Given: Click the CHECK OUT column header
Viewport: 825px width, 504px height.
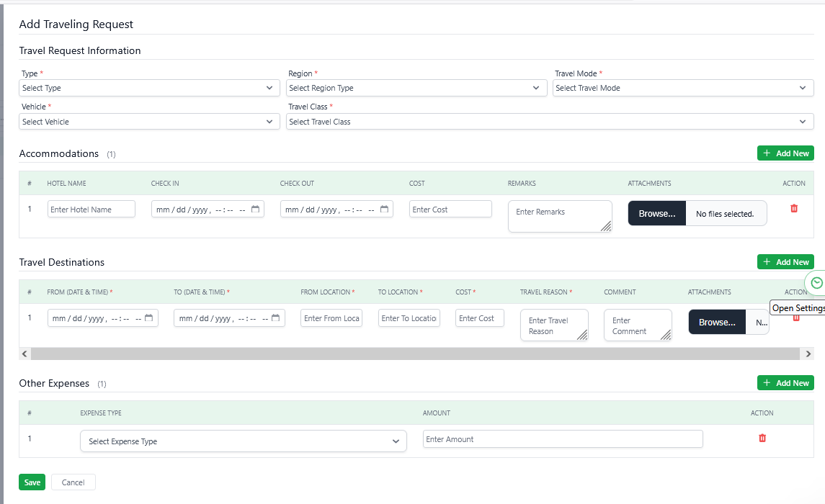Looking at the screenshot, I should [297, 184].
